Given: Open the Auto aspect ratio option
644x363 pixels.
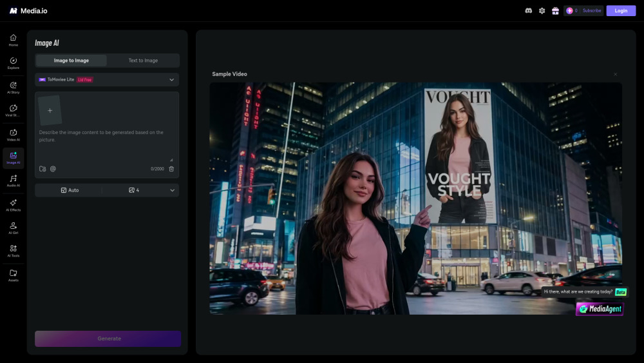Looking at the screenshot, I should [70, 190].
